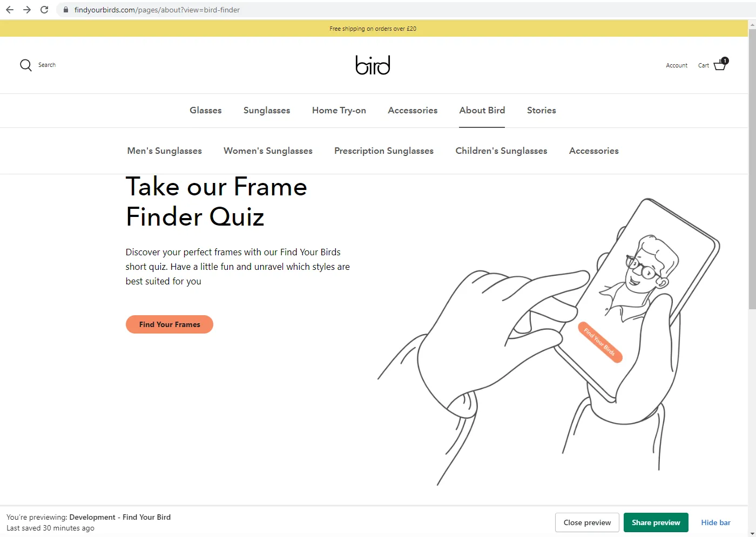Open search via the magnifying glass icon
Screen dimensions: 756x537
[26, 65]
